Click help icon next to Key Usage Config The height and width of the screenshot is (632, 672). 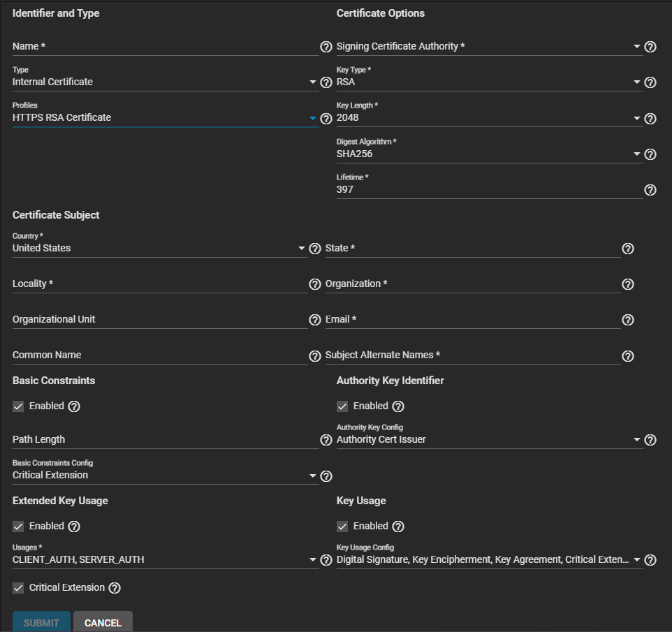pos(650,560)
